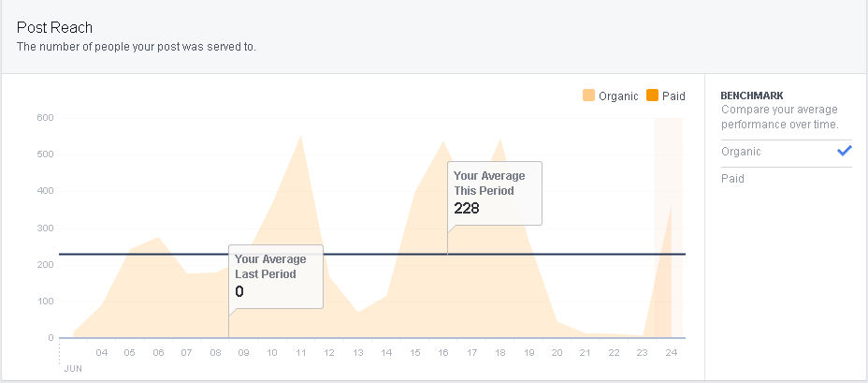This screenshot has width=868, height=383.
Task: Click the 228 average value
Action: (467, 208)
